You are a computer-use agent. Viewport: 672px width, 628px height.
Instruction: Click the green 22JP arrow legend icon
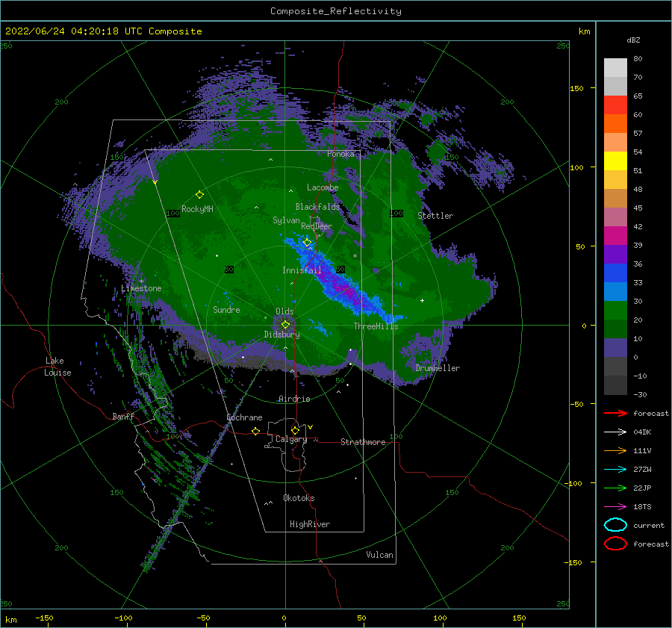(615, 488)
